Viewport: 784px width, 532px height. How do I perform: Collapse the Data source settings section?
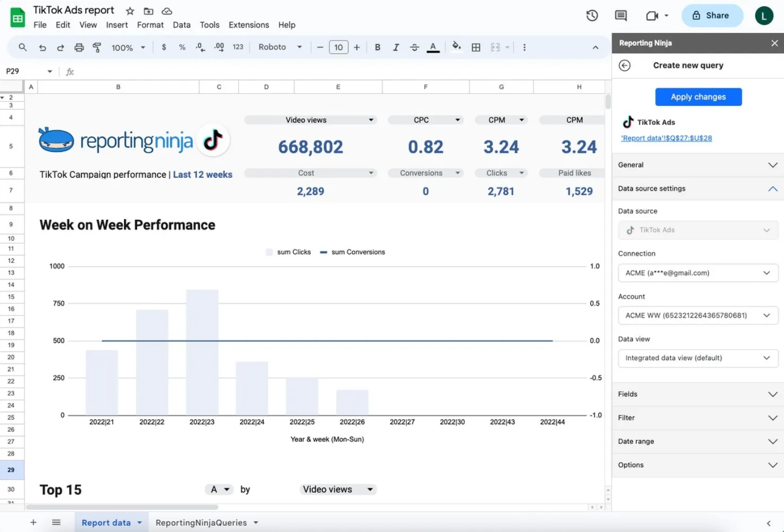click(698, 188)
